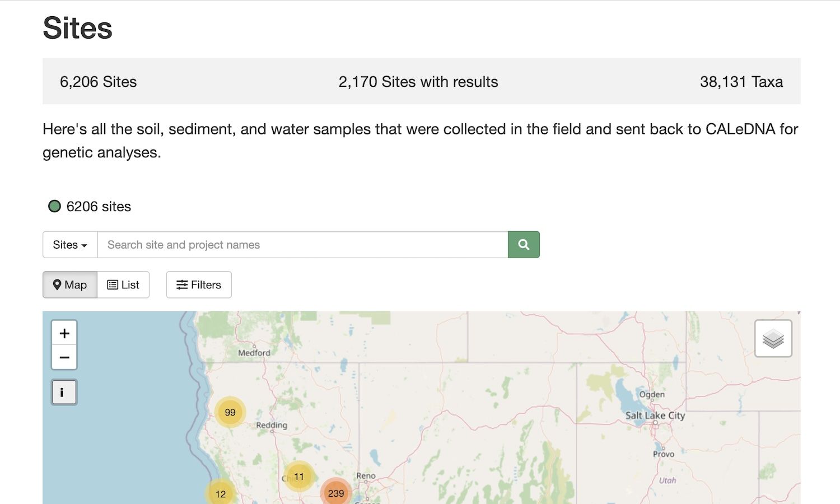Click the 11 sites map cluster
This screenshot has height=504, width=840.
[x=299, y=477]
